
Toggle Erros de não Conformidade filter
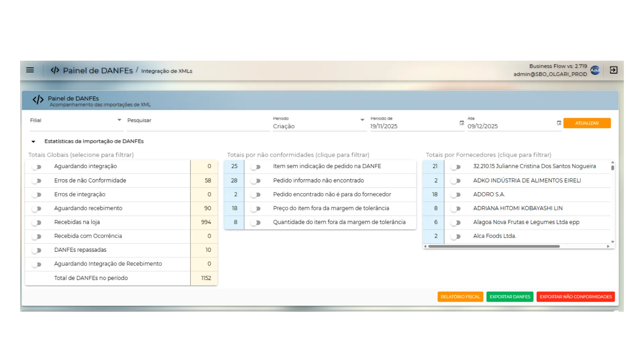pyautogui.click(x=37, y=181)
